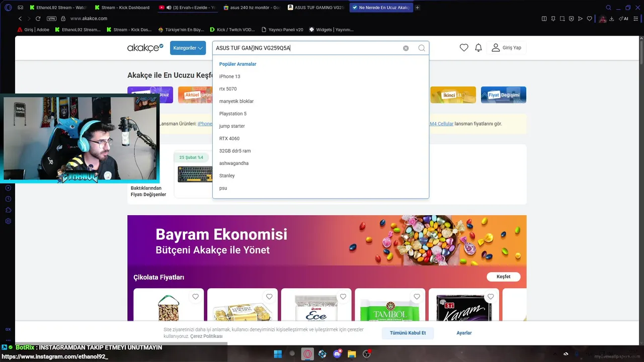This screenshot has width=644, height=362.
Task: Open M4 Cellular launch link
Action: 441,124
